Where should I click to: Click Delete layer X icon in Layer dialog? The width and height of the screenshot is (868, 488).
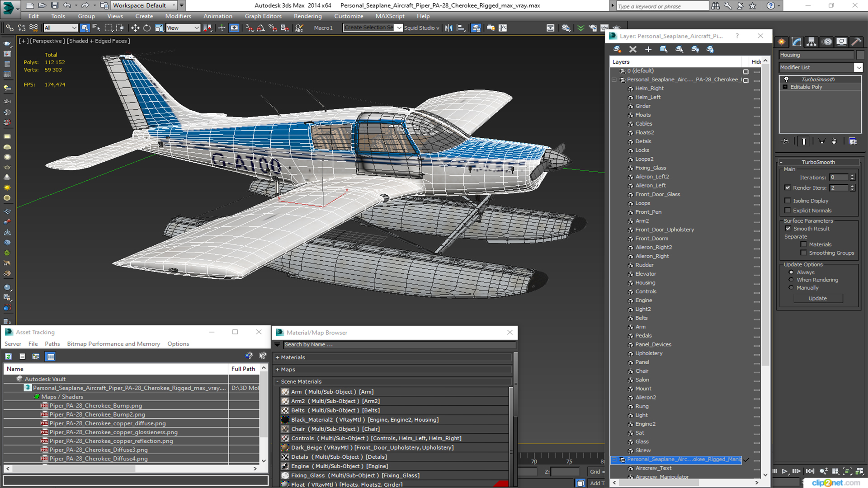(x=633, y=49)
